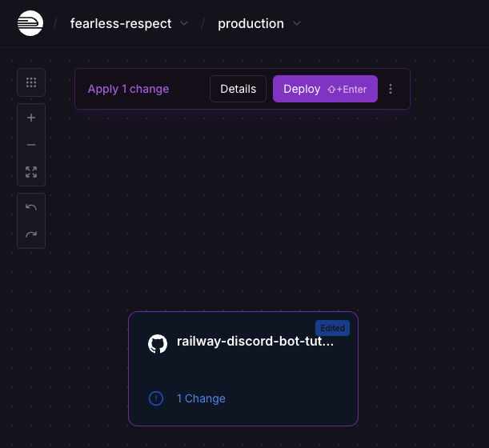Select the production environment label
The image size is (489, 448).
(x=251, y=23)
